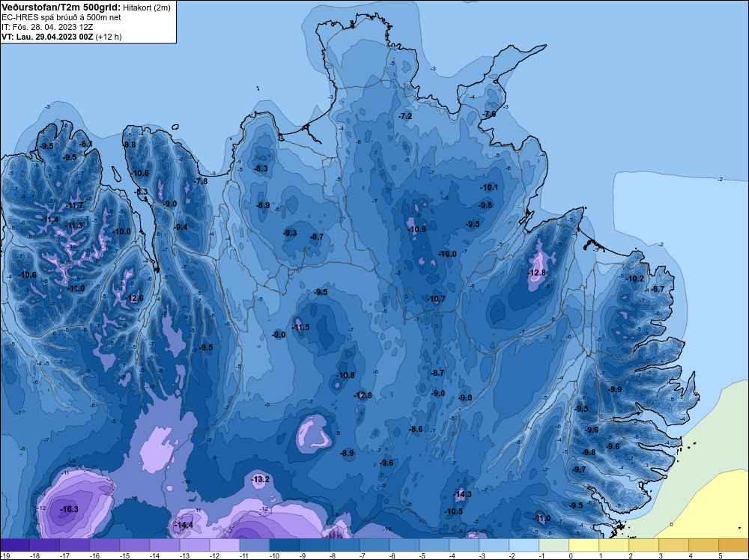The height and width of the screenshot is (560, 749).
Task: Select legend swatch above the -10 label
Action: click(285, 545)
